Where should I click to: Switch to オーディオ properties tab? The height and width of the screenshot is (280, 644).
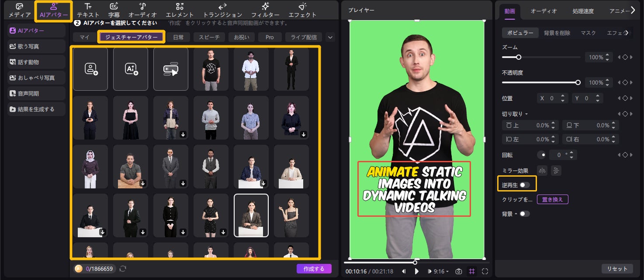tap(544, 11)
